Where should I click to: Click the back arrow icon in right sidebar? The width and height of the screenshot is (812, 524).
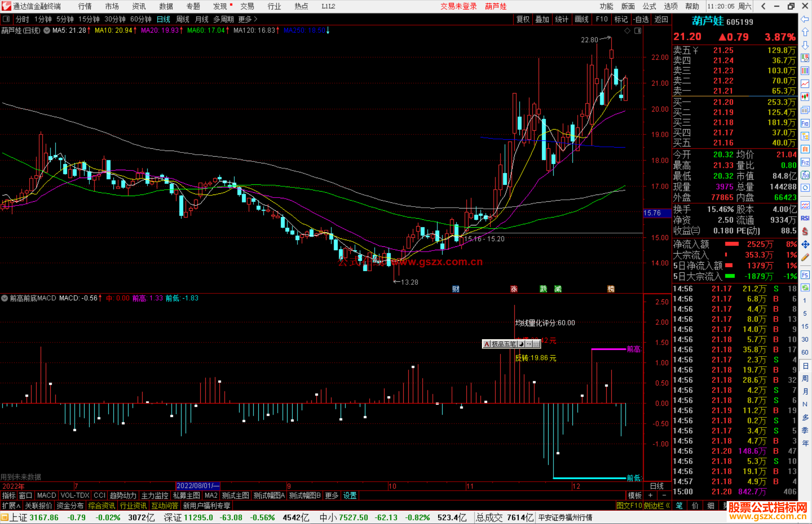[x=805, y=19]
